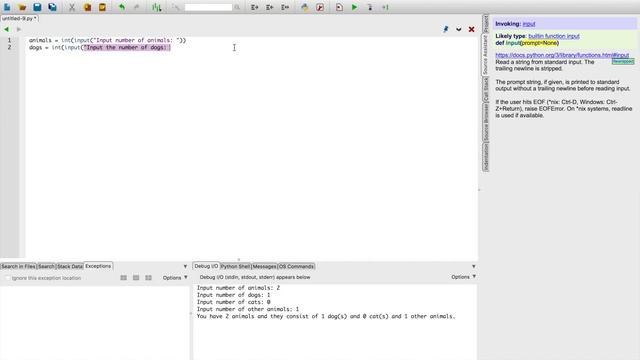Screen dimensions: 640x360
Task: Open the Messages tab
Action: (264, 267)
